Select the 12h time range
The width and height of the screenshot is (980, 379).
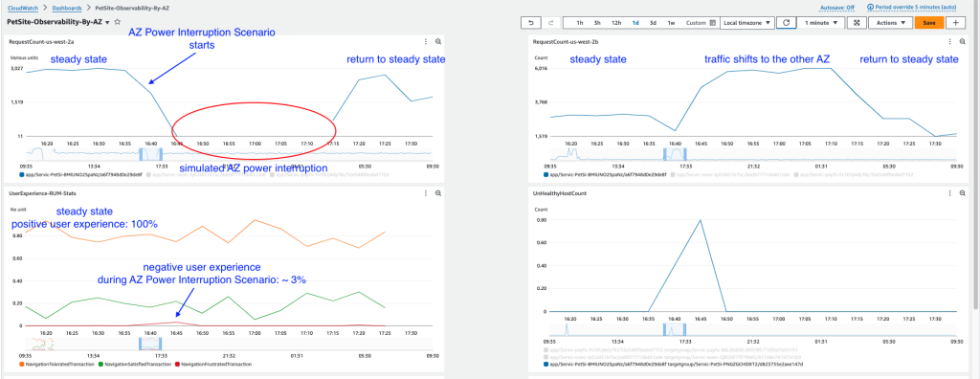pos(616,23)
